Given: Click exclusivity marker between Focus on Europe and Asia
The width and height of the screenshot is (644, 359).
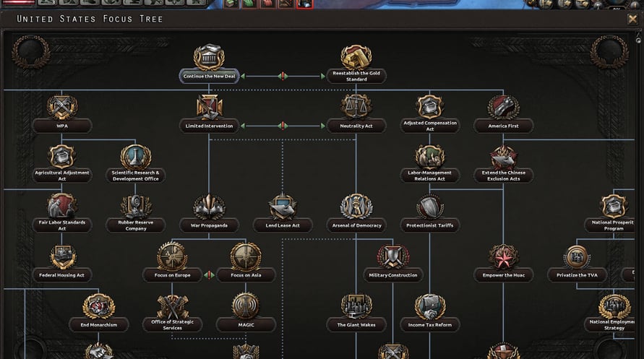Looking at the screenshot, I should pyautogui.click(x=209, y=274).
